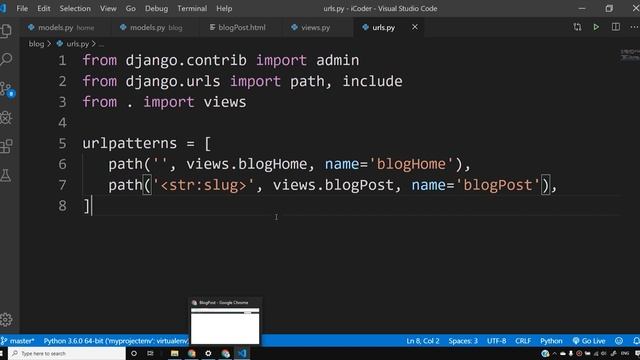The width and height of the screenshot is (640, 360).
Task: Change encoding via UTF-8
Action: [x=496, y=341]
